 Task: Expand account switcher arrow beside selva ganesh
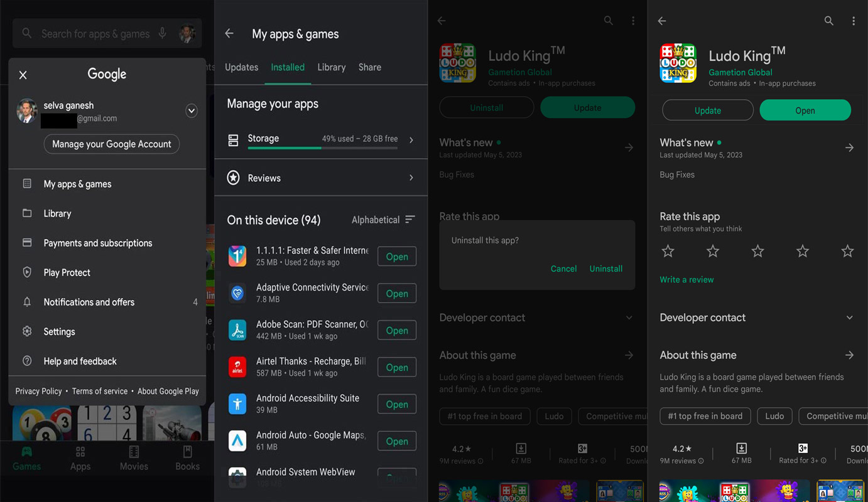192,111
